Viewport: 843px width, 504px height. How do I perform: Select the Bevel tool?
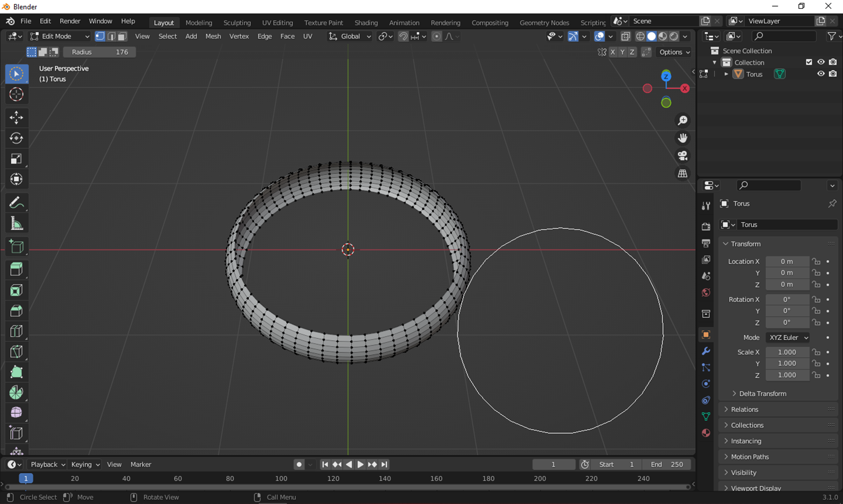coord(16,311)
